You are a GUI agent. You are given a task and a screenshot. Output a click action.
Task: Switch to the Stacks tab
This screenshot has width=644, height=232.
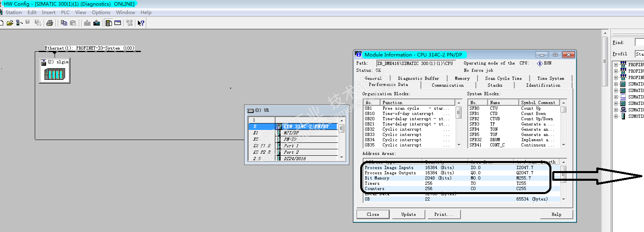[x=495, y=85]
